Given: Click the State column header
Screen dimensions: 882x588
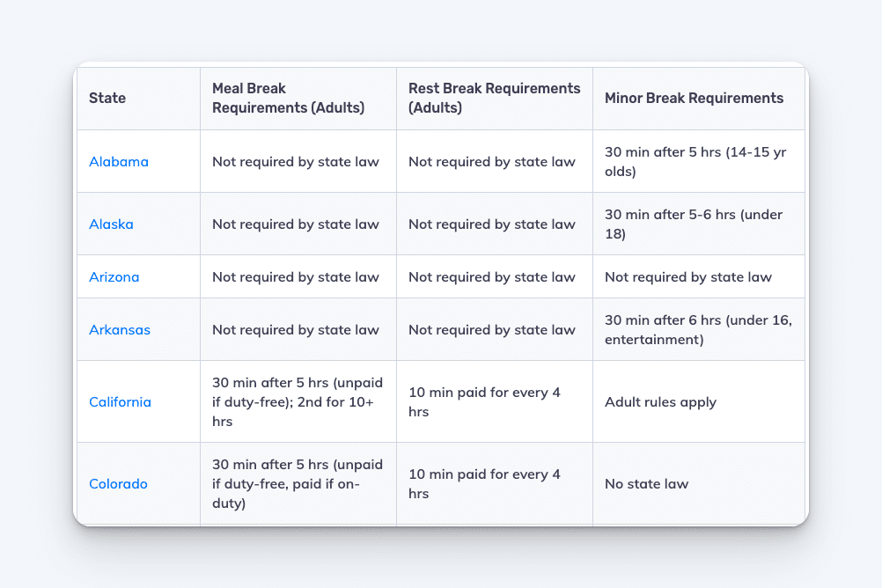Looking at the screenshot, I should (107, 98).
